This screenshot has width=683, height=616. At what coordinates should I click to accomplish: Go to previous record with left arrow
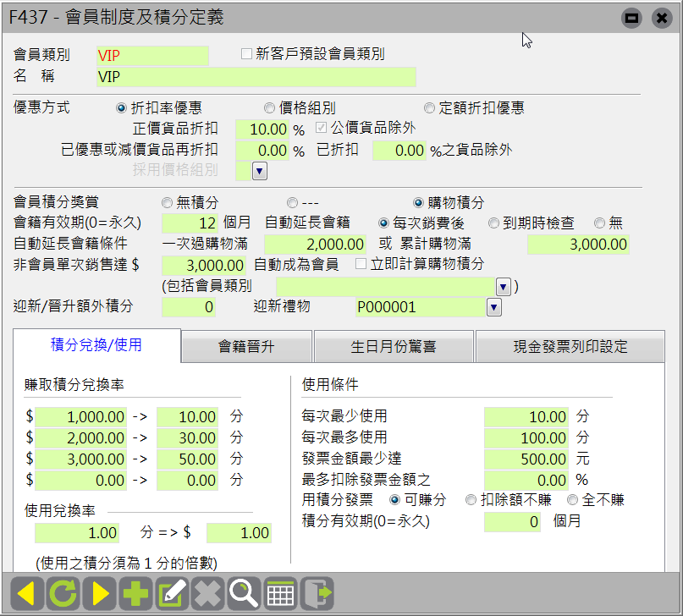coord(27,593)
